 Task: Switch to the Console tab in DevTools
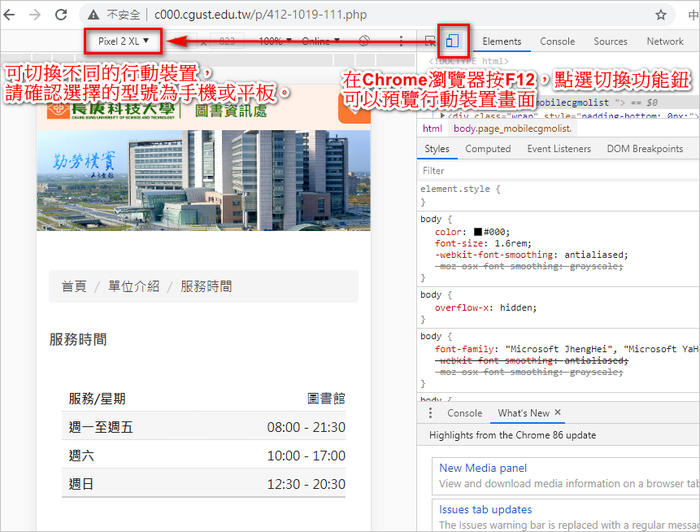(557, 41)
